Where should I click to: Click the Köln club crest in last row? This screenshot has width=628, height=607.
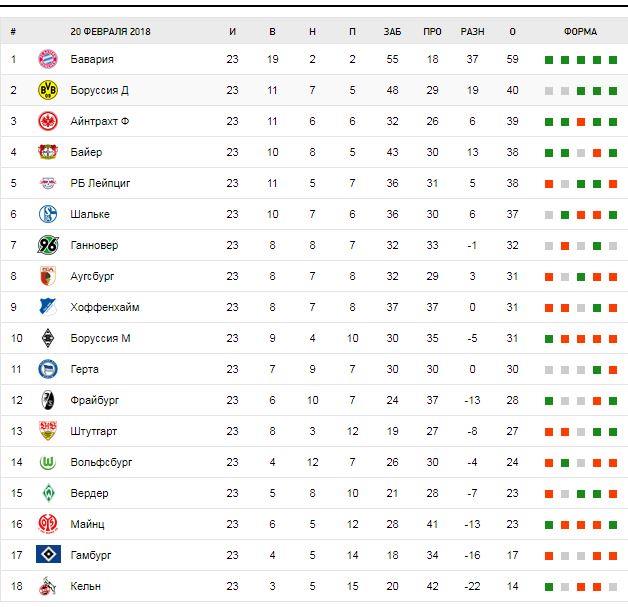pos(47,586)
